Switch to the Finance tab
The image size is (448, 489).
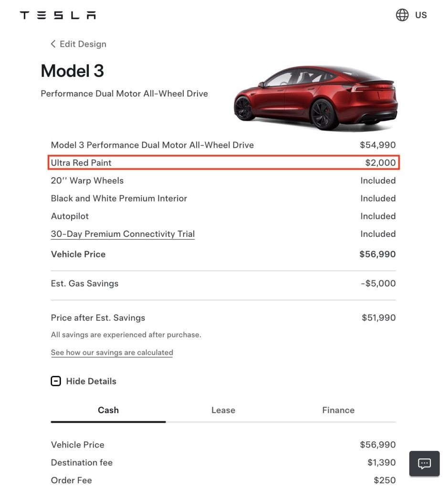click(x=338, y=410)
